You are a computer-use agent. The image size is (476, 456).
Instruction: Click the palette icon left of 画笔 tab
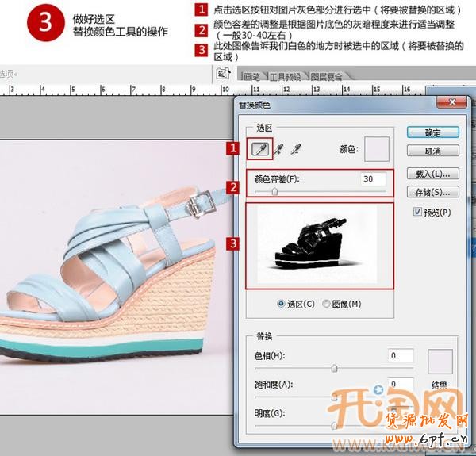223,74
